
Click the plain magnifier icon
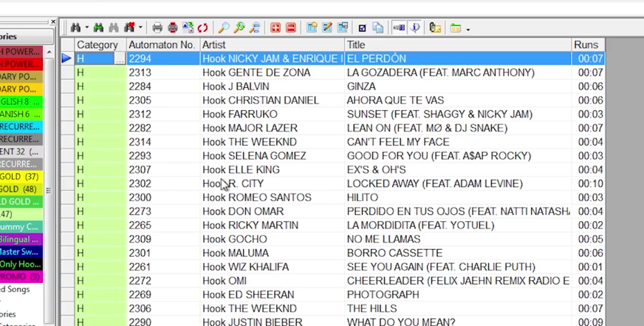[x=224, y=28]
